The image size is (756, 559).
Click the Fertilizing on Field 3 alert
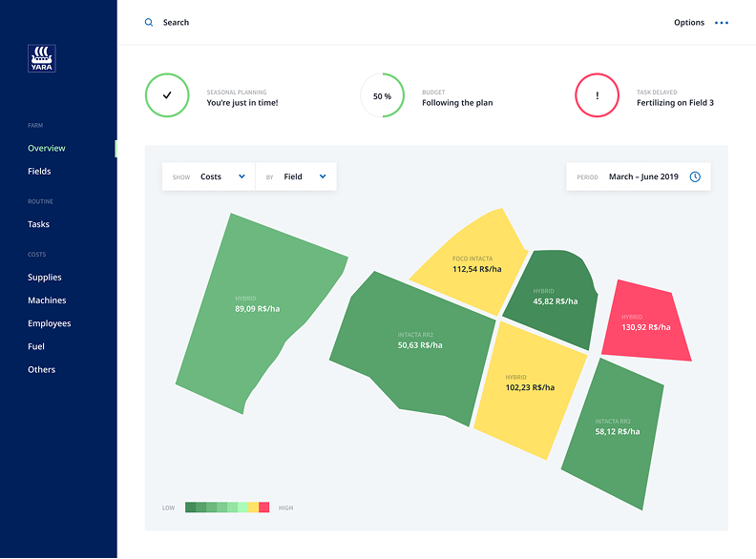click(675, 103)
